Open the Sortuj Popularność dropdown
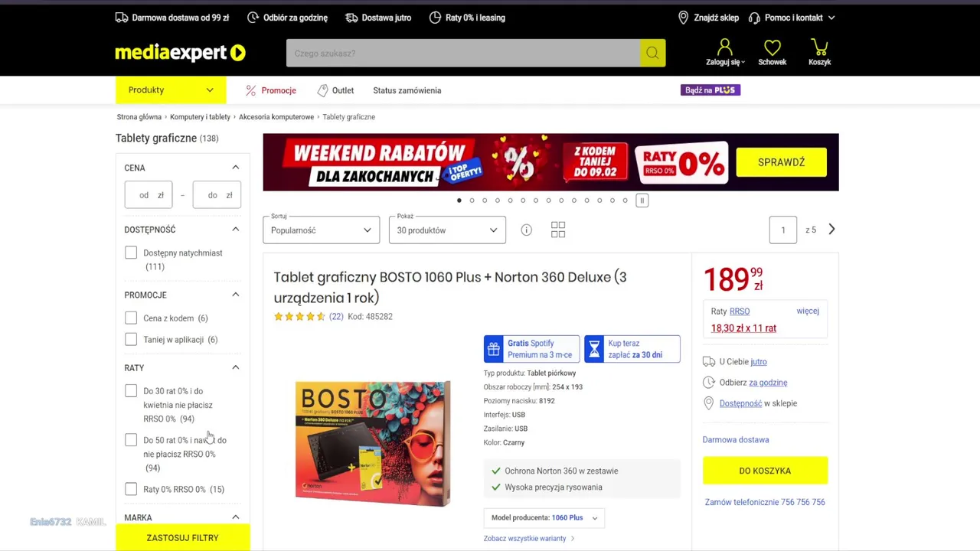 click(x=321, y=230)
